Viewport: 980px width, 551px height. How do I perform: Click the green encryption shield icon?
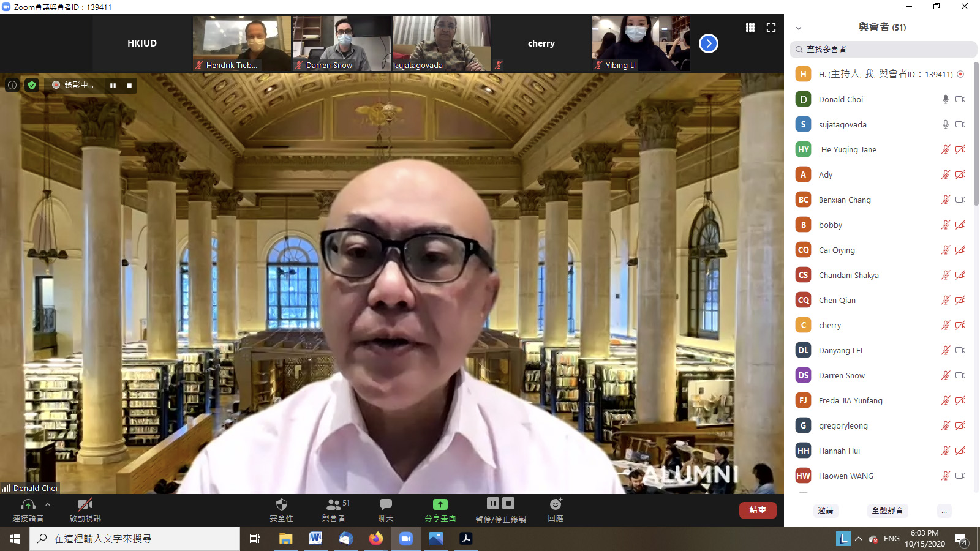click(x=32, y=85)
